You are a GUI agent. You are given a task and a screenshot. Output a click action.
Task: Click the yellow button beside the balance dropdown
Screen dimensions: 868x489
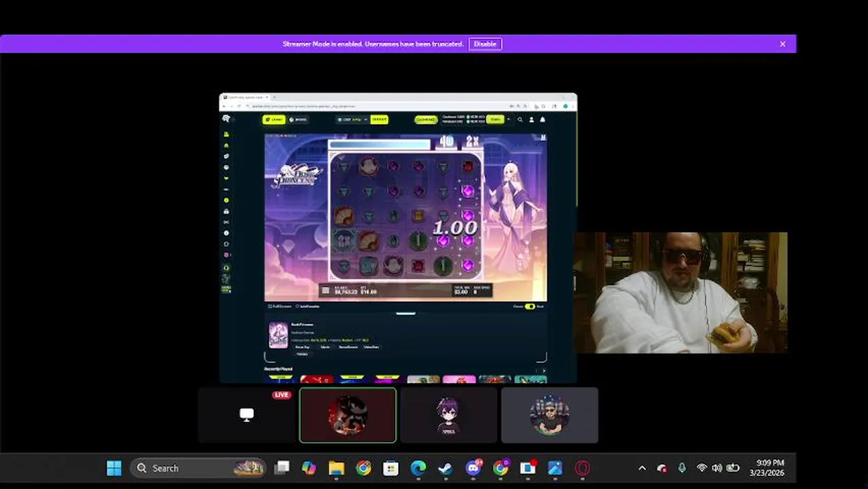click(x=379, y=120)
